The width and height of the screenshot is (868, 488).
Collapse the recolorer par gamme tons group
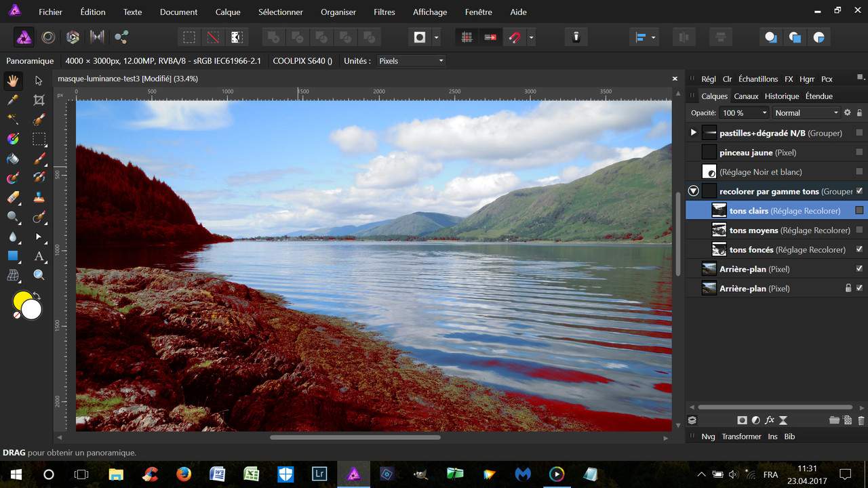(x=693, y=191)
